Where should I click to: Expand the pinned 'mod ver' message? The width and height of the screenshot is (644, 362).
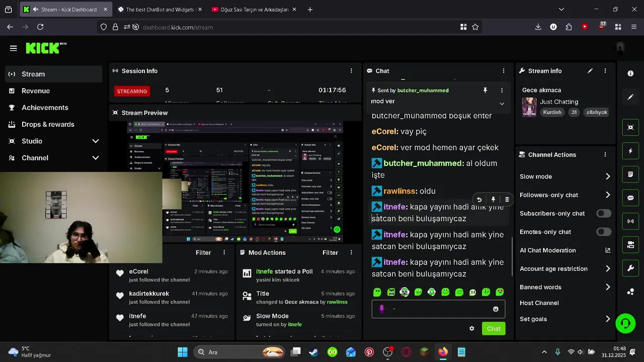tap(502, 104)
